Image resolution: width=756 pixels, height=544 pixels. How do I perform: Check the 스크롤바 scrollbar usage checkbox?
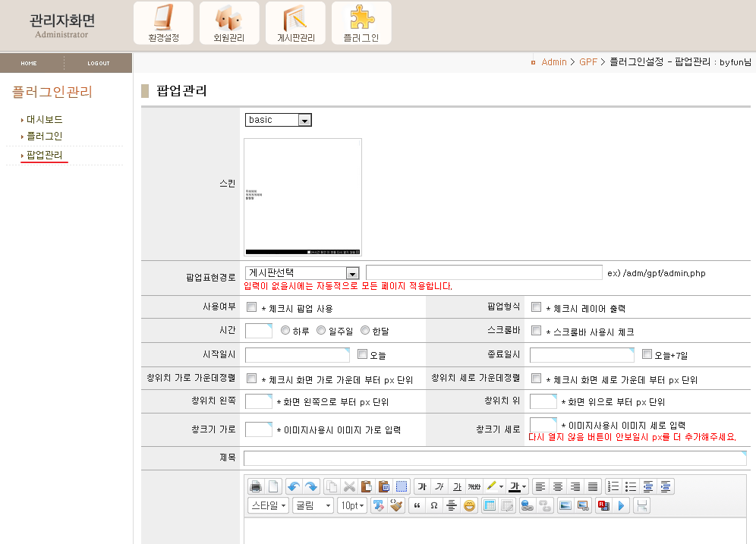pyautogui.click(x=536, y=331)
